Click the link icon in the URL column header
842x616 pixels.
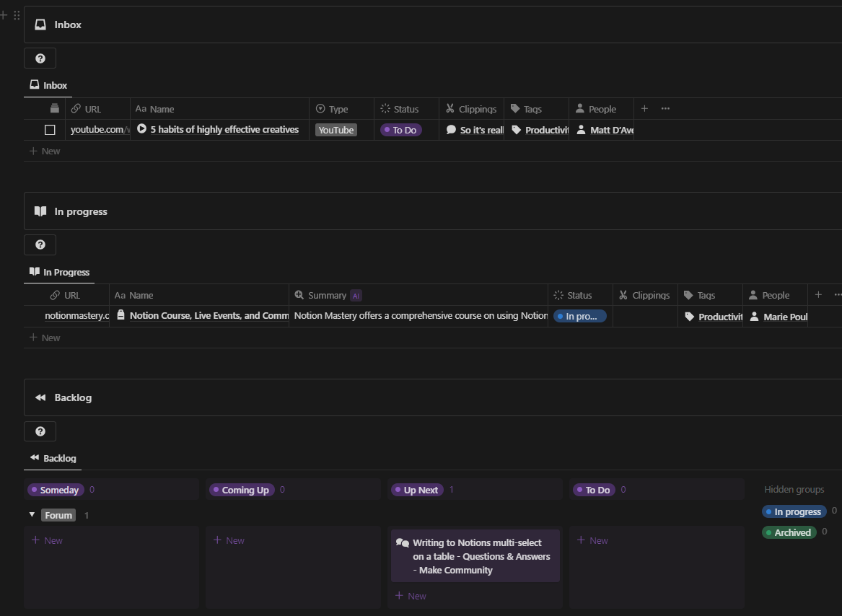pos(74,108)
